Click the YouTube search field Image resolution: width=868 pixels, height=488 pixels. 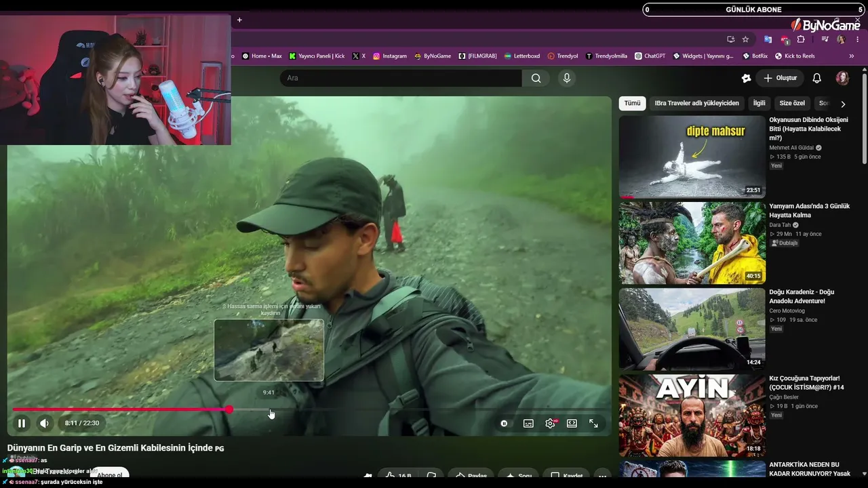pyautogui.click(x=401, y=78)
